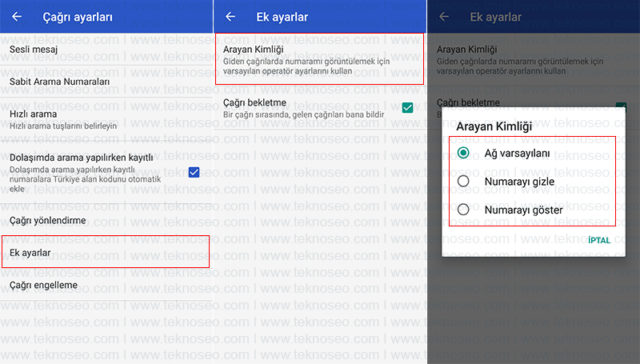The height and width of the screenshot is (364, 640).
Task: Click Çağrı ayarları header title
Action: point(78,17)
